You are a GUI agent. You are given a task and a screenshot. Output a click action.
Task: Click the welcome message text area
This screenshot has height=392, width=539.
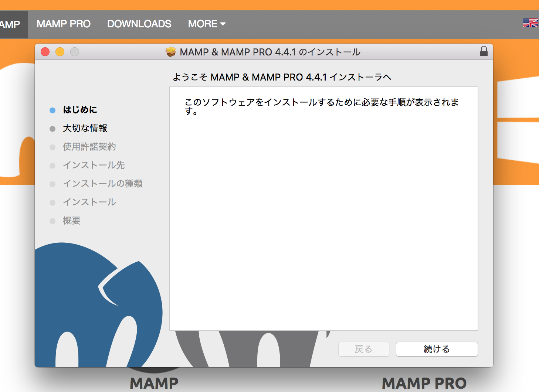[324, 209]
